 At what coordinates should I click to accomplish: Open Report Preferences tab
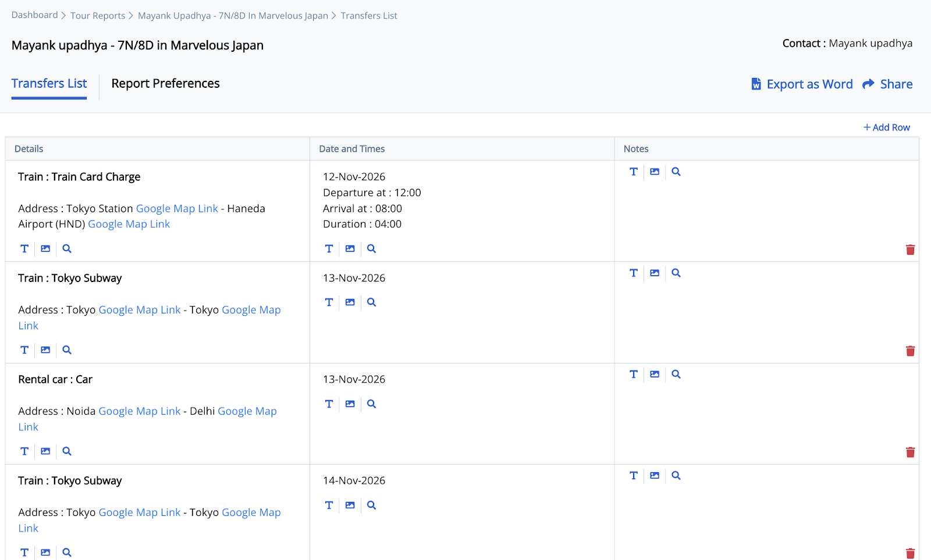[165, 84]
